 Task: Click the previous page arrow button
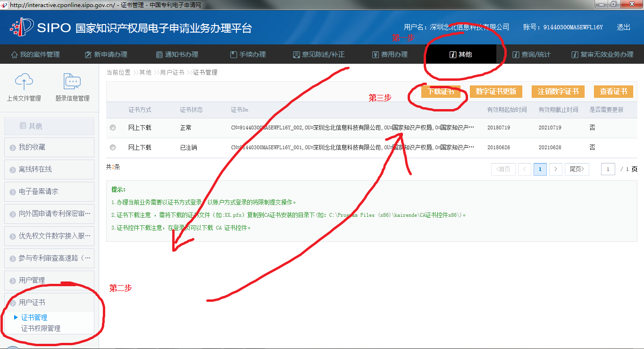pos(525,169)
